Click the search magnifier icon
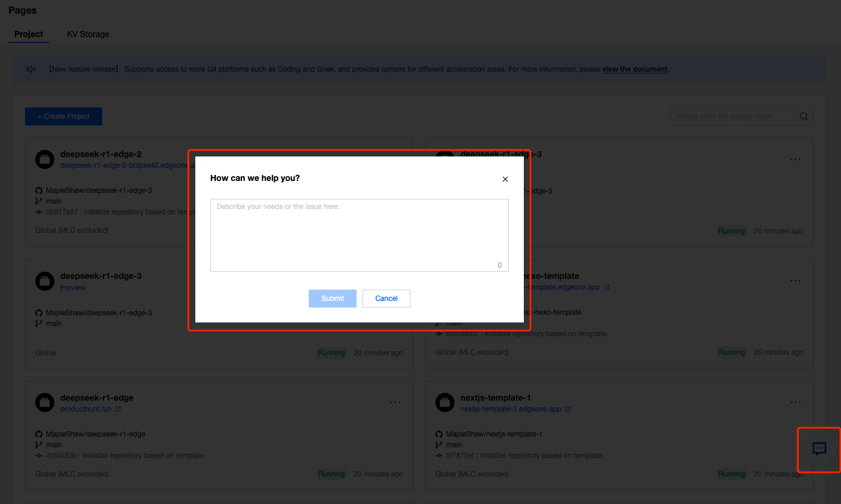841x504 pixels. click(803, 116)
